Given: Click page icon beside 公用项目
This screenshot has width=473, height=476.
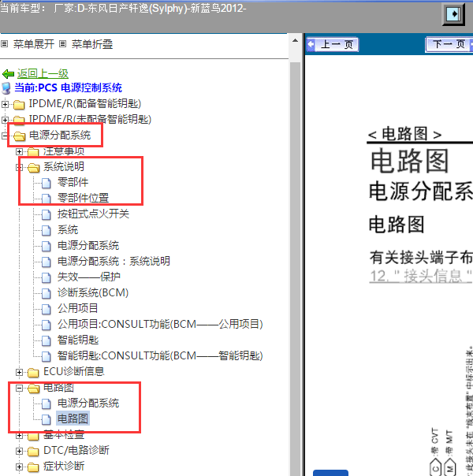Looking at the screenshot, I should click(47, 310).
